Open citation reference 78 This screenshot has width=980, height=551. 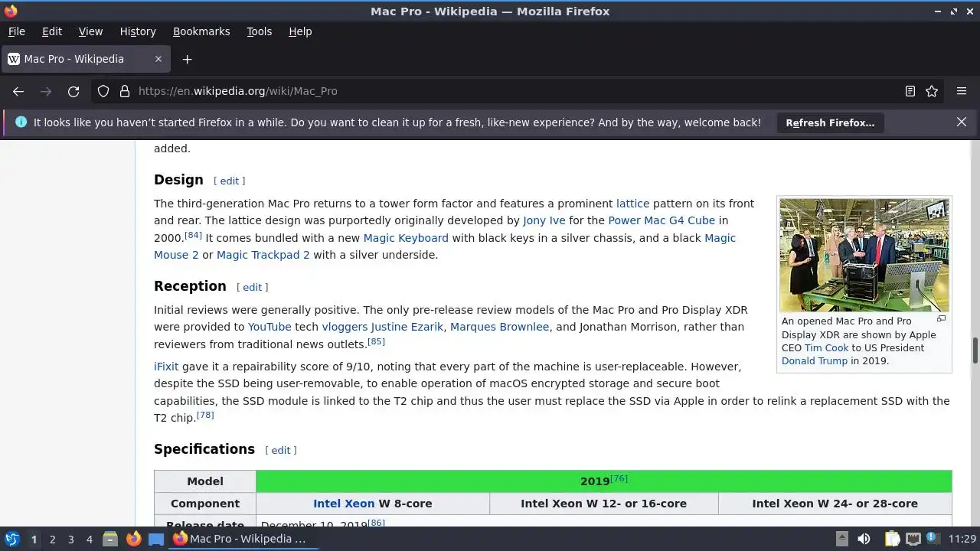coord(205,415)
